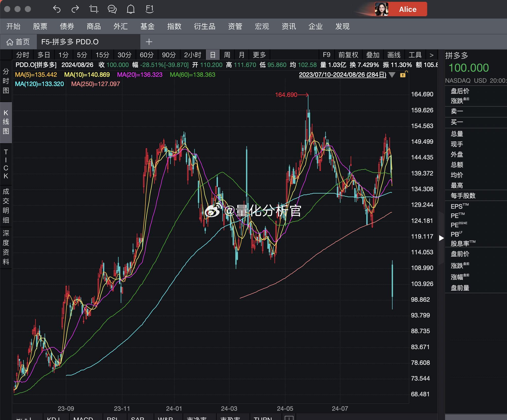Select the TURN indicator tab

coord(263,417)
